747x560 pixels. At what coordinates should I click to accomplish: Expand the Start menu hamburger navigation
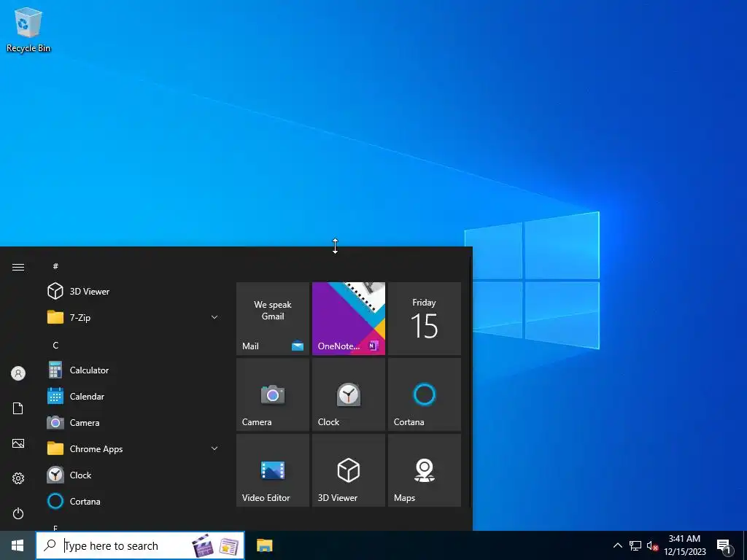tap(18, 267)
